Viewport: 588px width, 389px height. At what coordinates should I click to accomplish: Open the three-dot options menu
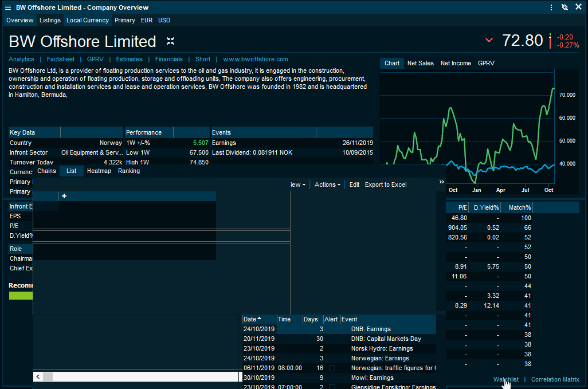(x=551, y=7)
